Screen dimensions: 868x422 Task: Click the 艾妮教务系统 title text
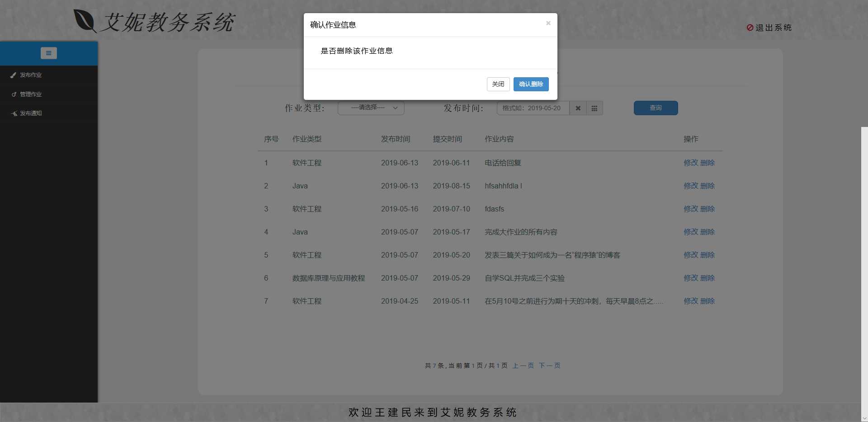click(x=167, y=22)
